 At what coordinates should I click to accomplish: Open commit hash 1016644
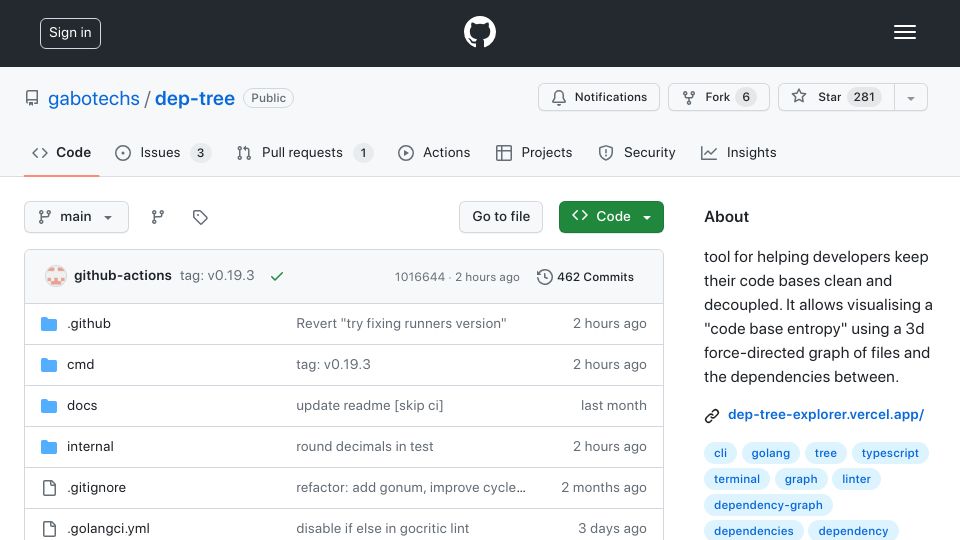point(419,277)
